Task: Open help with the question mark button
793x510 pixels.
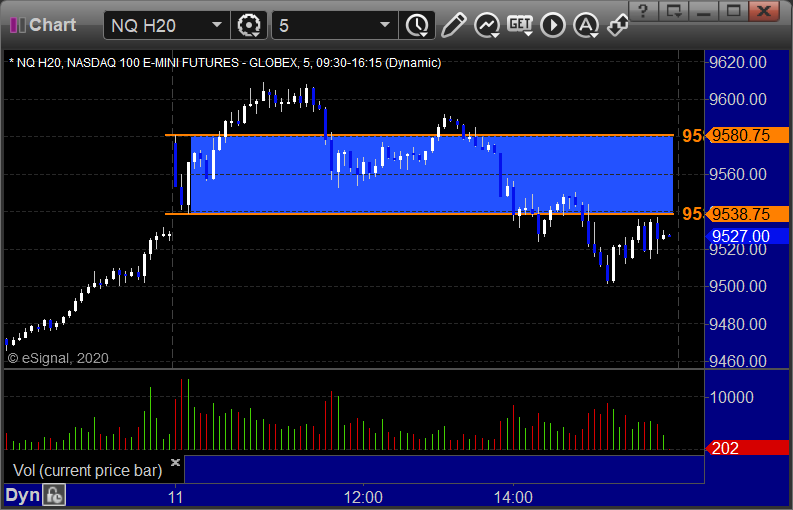Action: pyautogui.click(x=643, y=10)
